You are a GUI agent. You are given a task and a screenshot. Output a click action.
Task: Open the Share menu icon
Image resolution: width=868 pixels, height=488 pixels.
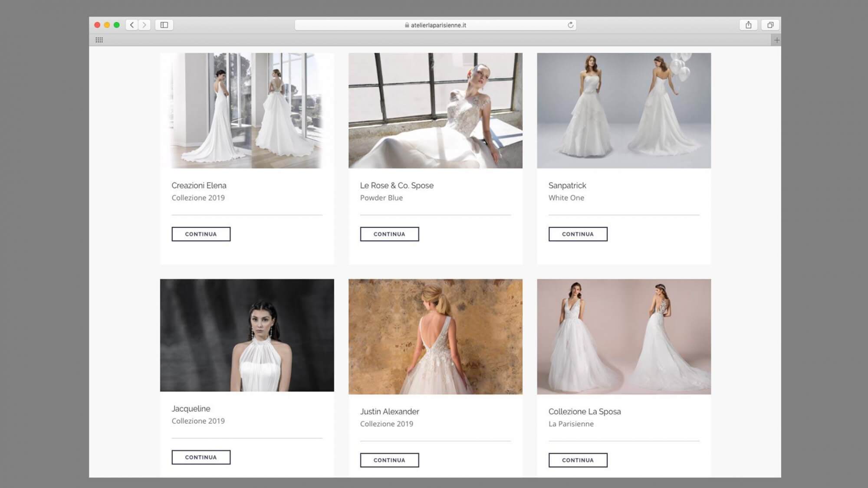tap(748, 25)
